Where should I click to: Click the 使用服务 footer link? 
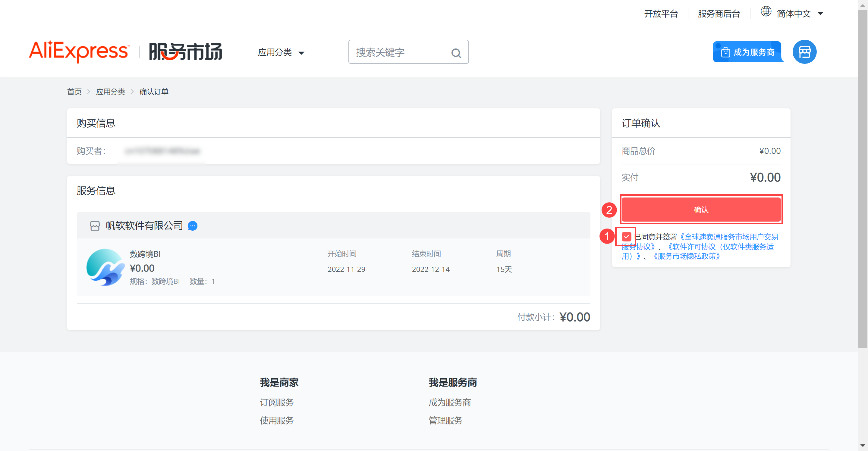click(277, 421)
